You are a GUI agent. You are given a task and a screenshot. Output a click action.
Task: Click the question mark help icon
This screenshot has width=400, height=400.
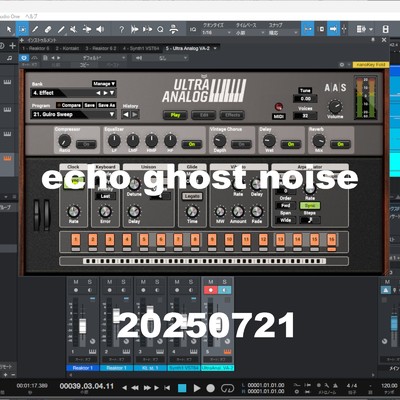(122, 29)
